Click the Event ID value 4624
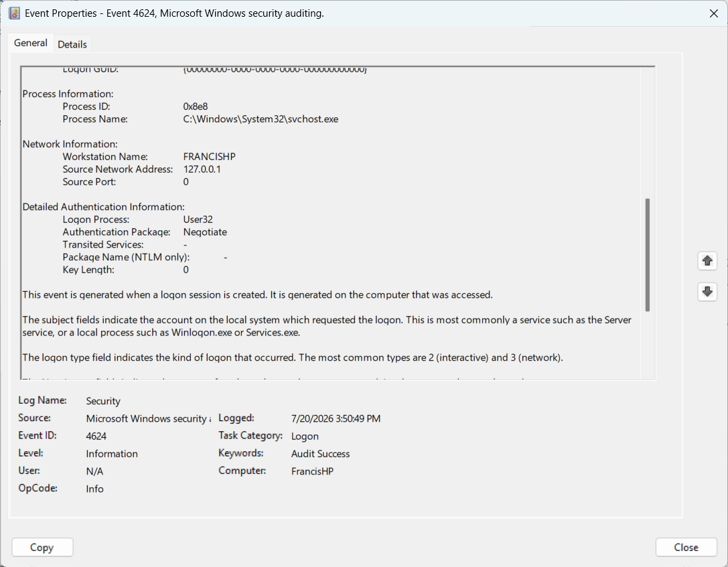The width and height of the screenshot is (728, 567). click(96, 436)
